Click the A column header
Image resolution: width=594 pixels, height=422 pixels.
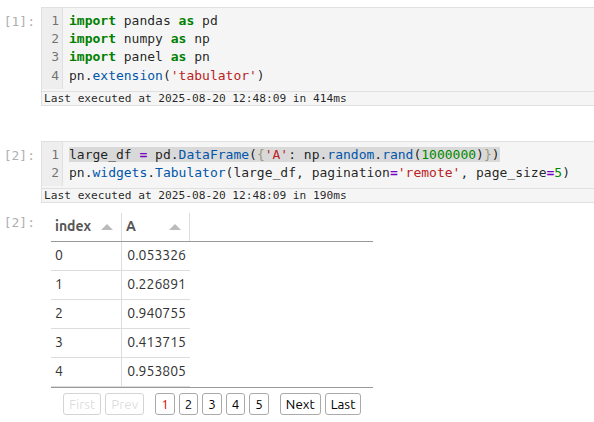(156, 227)
